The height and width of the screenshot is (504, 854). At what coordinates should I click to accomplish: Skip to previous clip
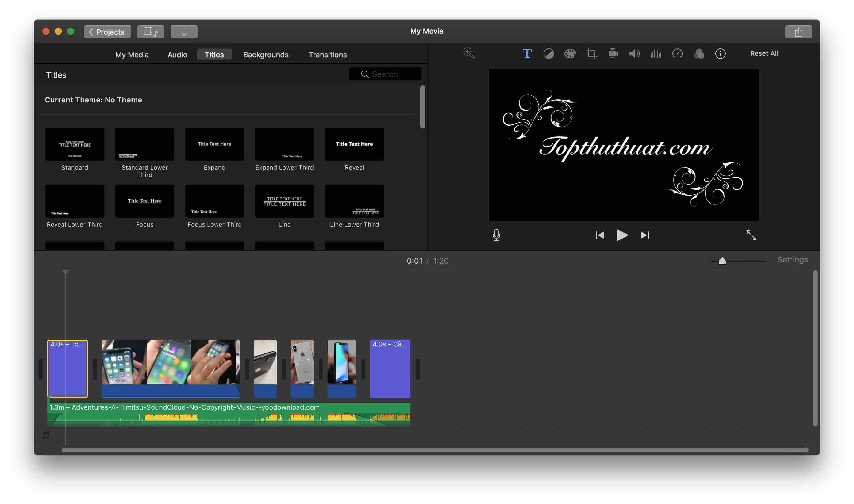pyautogui.click(x=600, y=235)
